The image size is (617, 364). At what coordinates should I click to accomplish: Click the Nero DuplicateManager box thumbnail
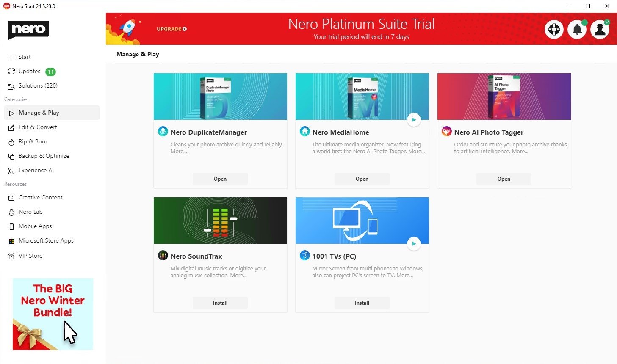coord(220,97)
